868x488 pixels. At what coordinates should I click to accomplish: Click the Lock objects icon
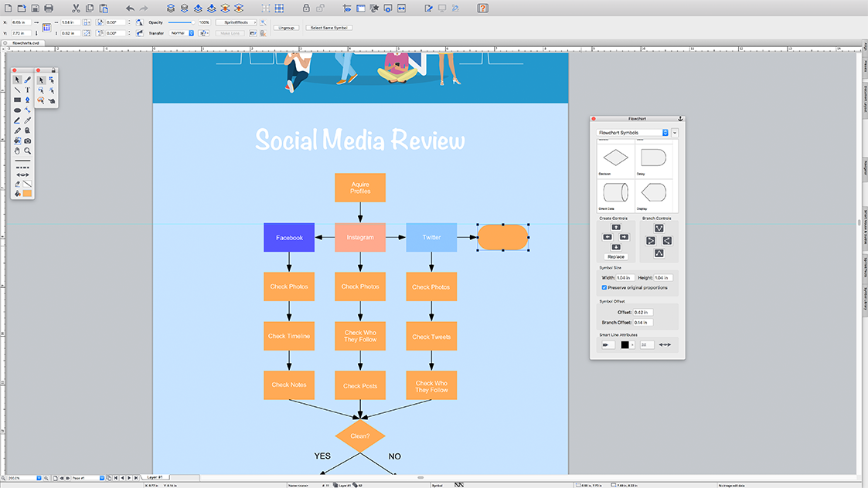(306, 8)
